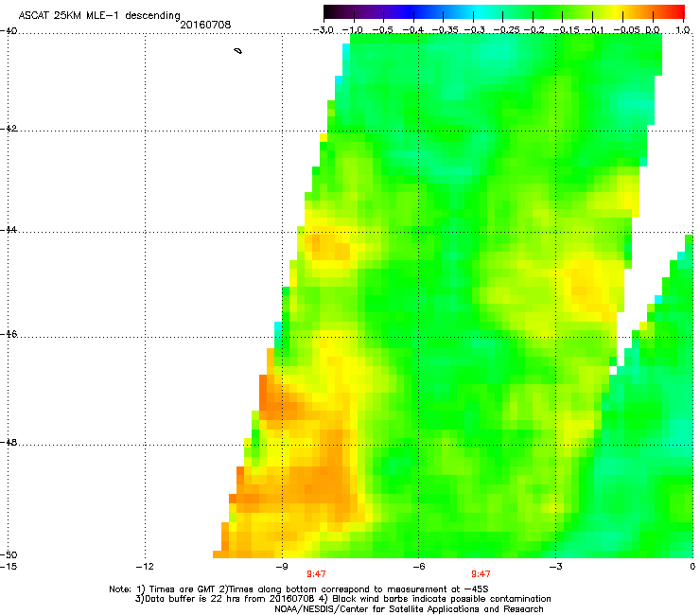Click the -15 longitude axis label
This screenshot has height=615, width=700.
tap(8, 567)
